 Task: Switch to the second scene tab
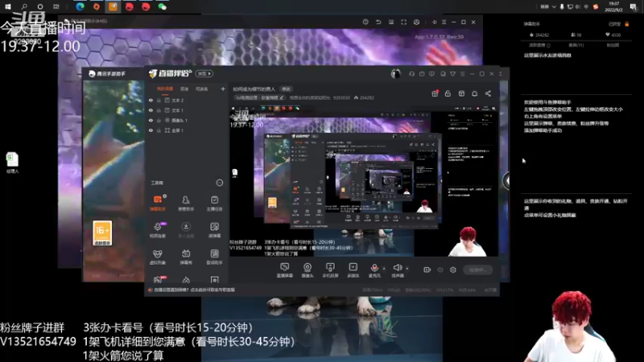point(184,89)
